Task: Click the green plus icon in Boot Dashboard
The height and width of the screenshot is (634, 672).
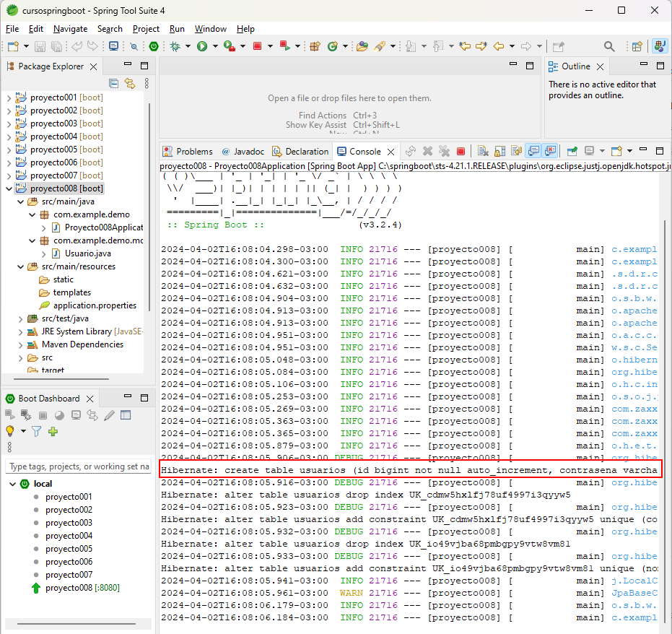Action: click(x=53, y=431)
